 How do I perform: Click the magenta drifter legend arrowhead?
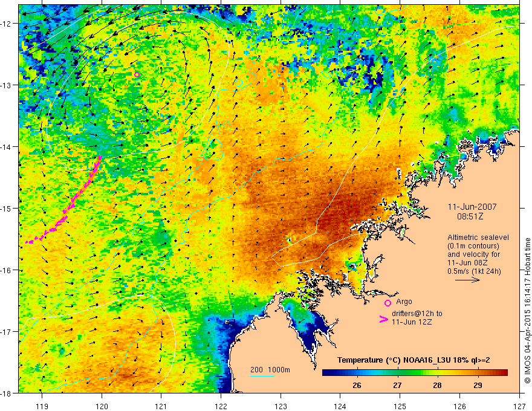383,319
